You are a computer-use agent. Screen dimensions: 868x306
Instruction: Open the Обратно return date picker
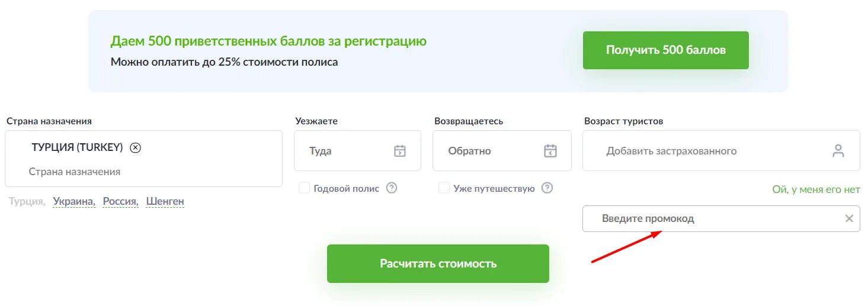point(502,151)
